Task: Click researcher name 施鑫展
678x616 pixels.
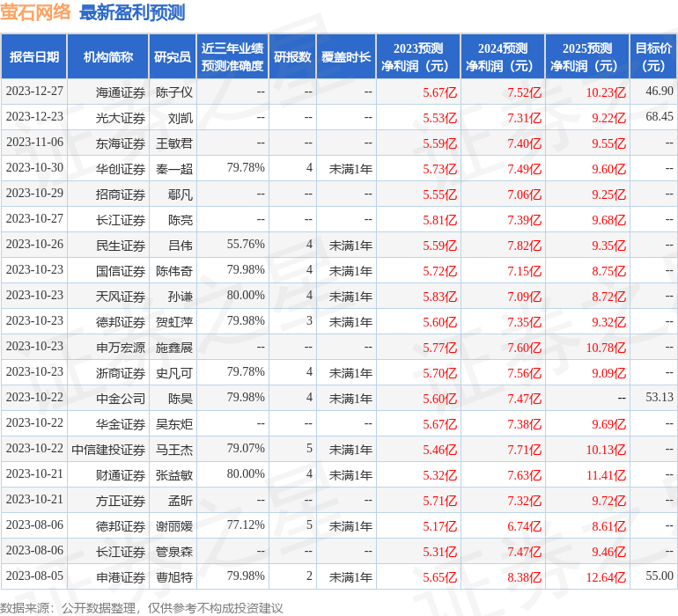Action: pyautogui.click(x=174, y=347)
